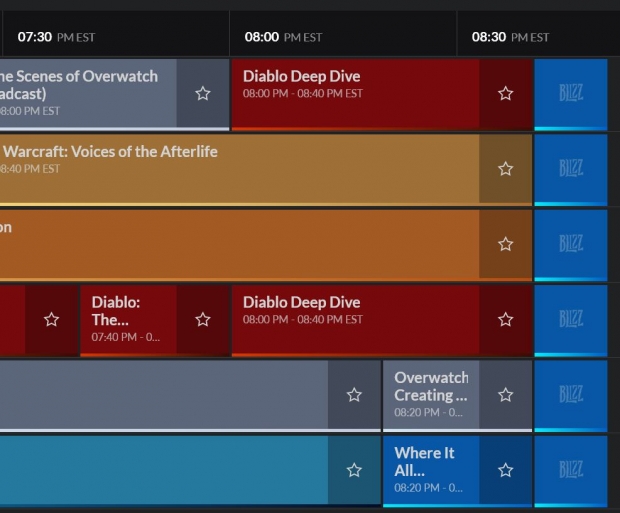Image resolution: width=620 pixels, height=513 pixels.
Task: Jump to the 08:00 PM EST time marker
Action: pos(283,37)
